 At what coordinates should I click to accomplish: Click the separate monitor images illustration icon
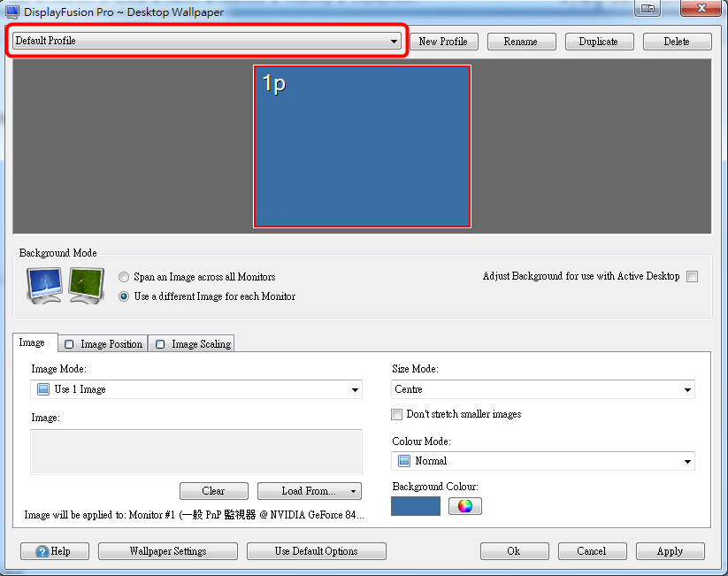click(87, 286)
